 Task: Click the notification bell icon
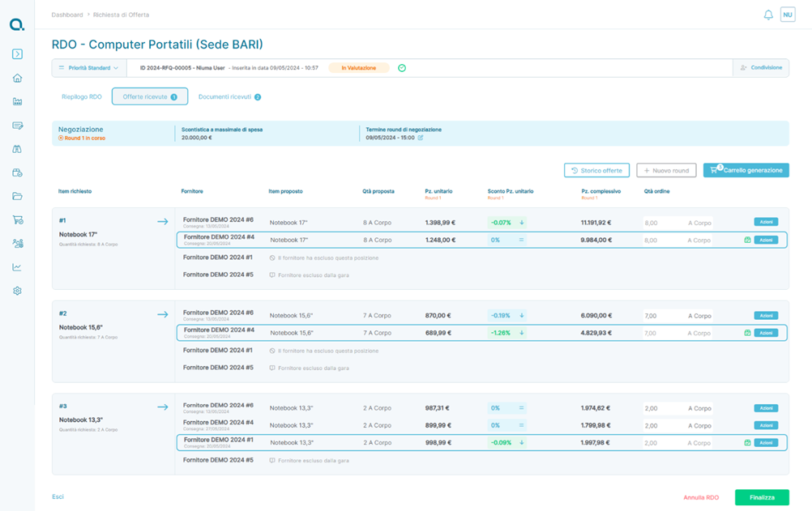pyautogui.click(x=768, y=15)
